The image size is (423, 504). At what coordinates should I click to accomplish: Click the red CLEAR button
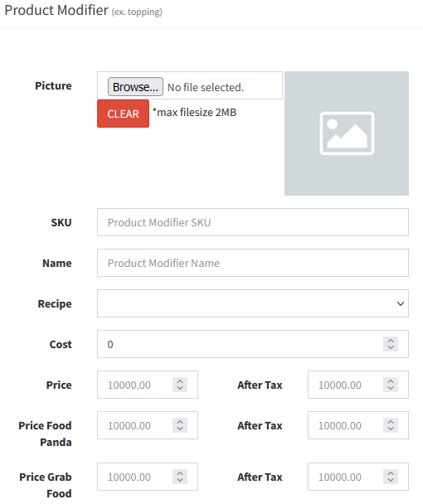point(124,114)
